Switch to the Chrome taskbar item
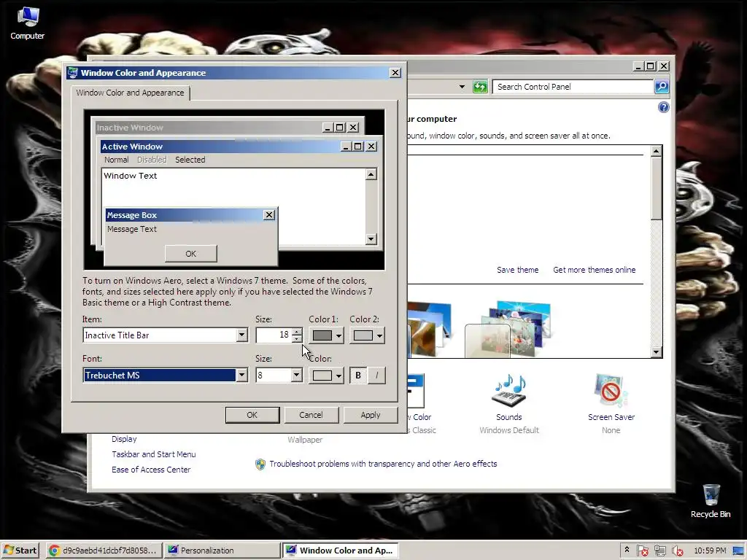Viewport: 747px width, 560px height. click(x=105, y=551)
